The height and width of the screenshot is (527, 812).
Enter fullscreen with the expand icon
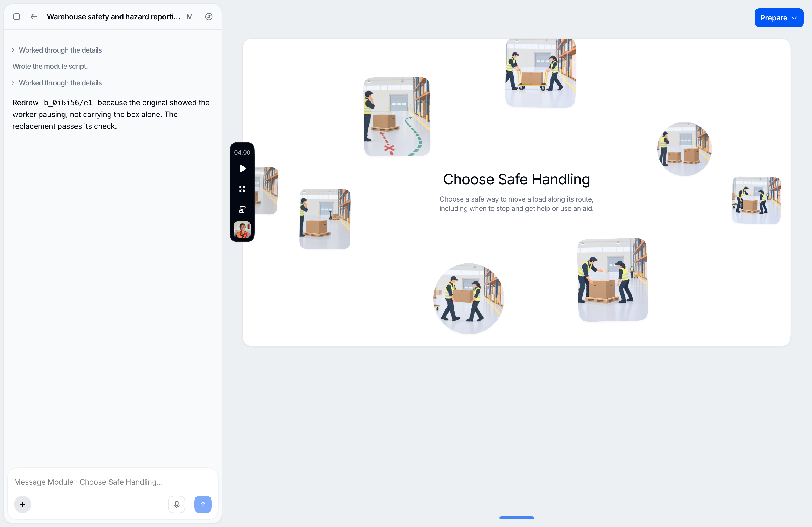[242, 189]
